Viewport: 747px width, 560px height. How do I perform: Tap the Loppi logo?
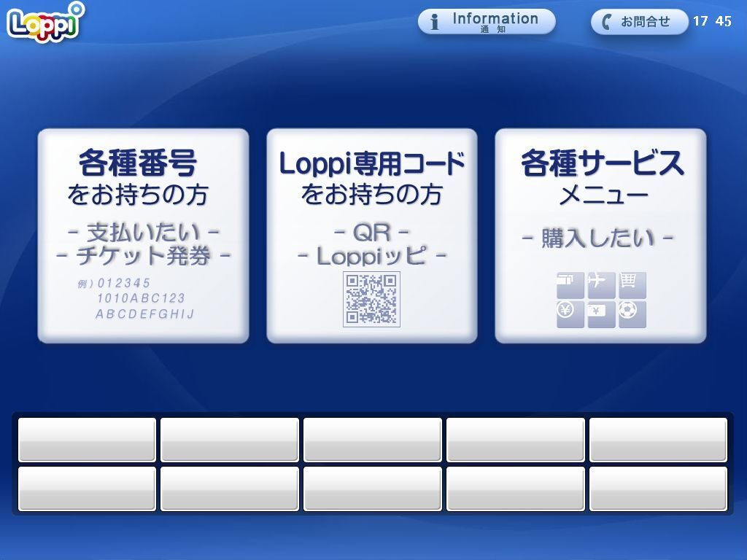click(x=46, y=23)
